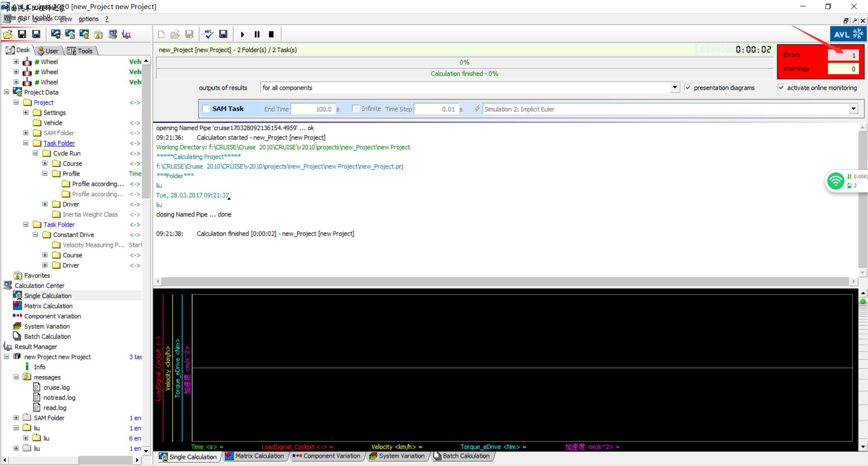The image size is (868, 466).
Task: Select Single Calculation in Calculation Center
Action: click(x=48, y=295)
